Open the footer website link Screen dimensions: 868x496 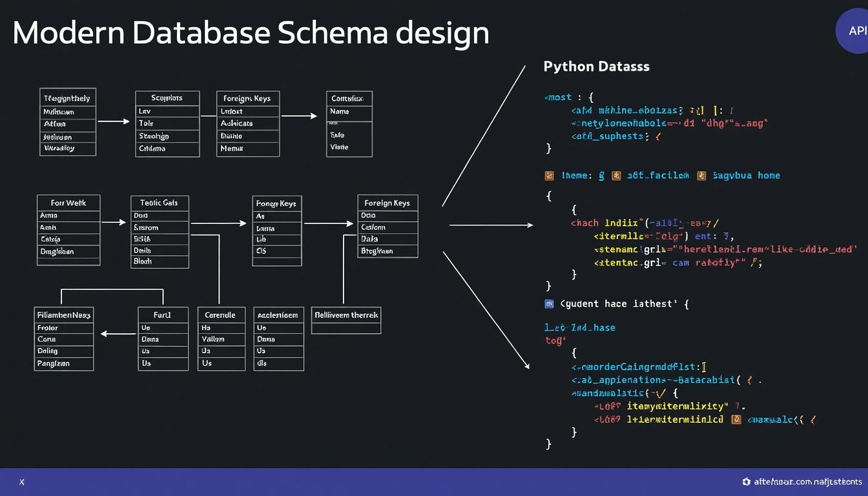[x=807, y=482]
